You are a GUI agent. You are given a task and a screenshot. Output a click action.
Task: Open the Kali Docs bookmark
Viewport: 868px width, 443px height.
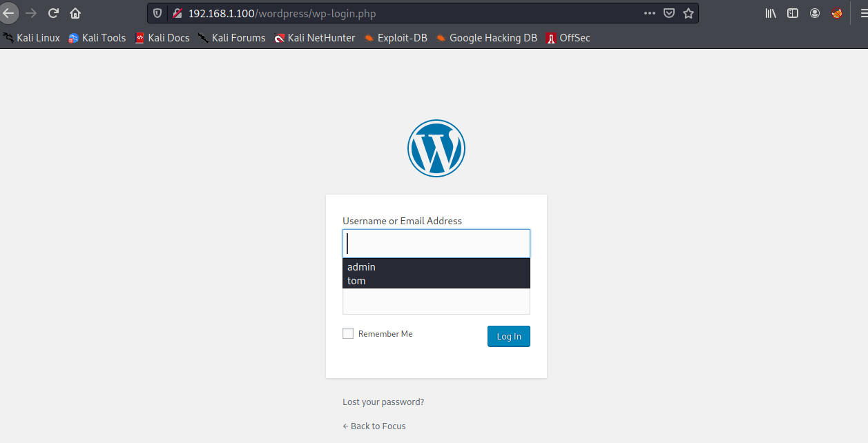[162, 38]
